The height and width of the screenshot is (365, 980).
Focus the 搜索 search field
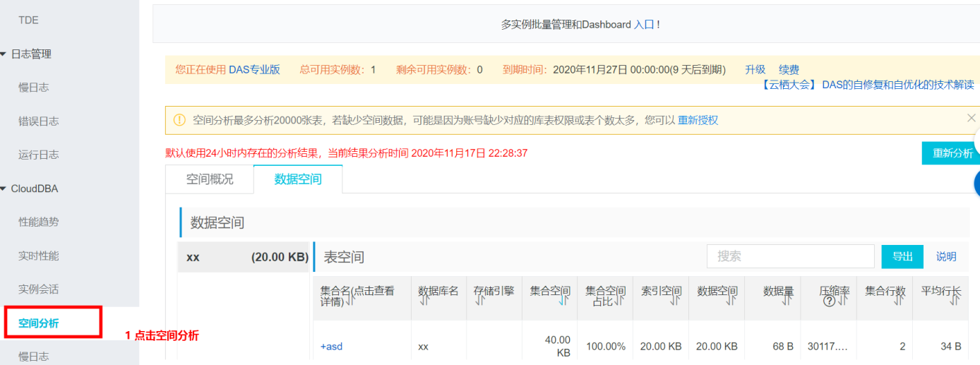point(791,256)
